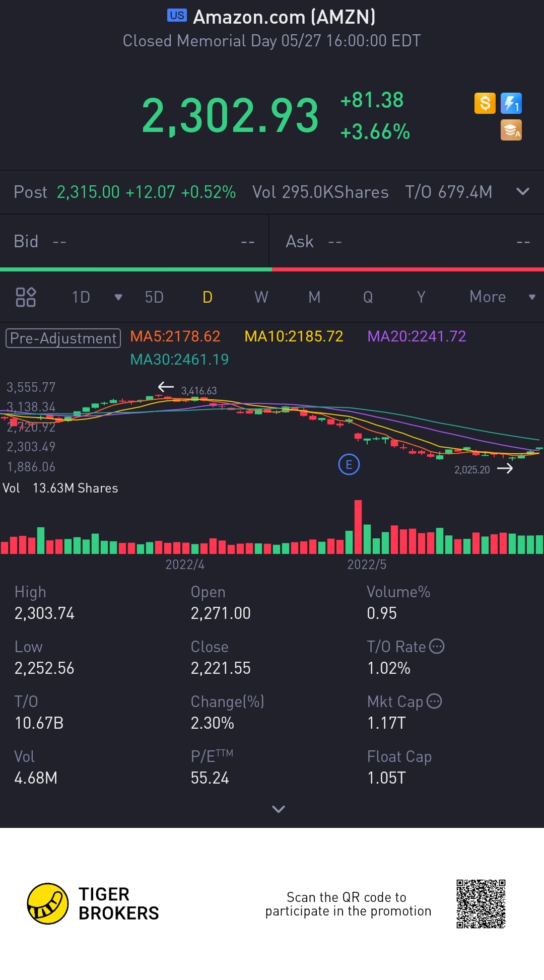Image resolution: width=544 pixels, height=980 pixels.
Task: Tap the Bid price row
Action: click(x=134, y=242)
